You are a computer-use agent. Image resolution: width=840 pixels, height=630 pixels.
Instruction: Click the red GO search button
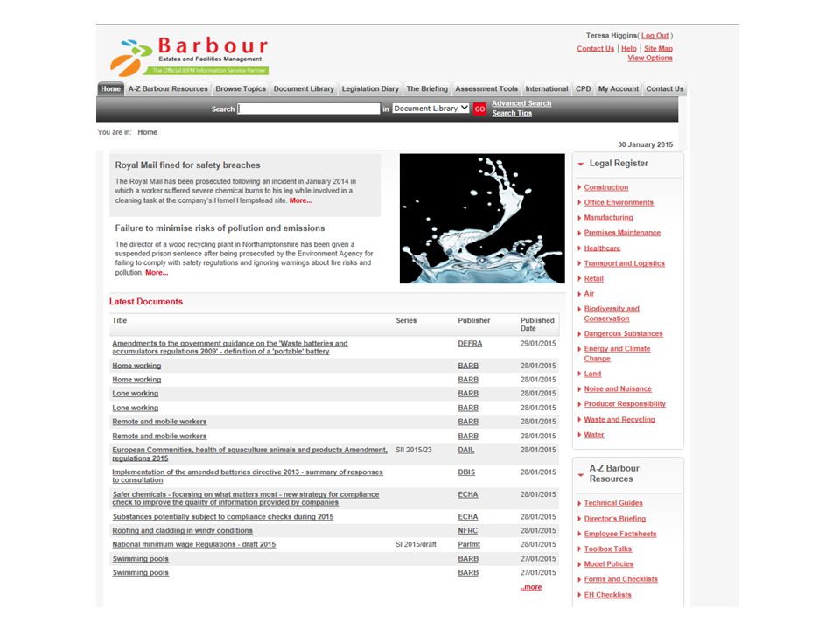pos(479,108)
